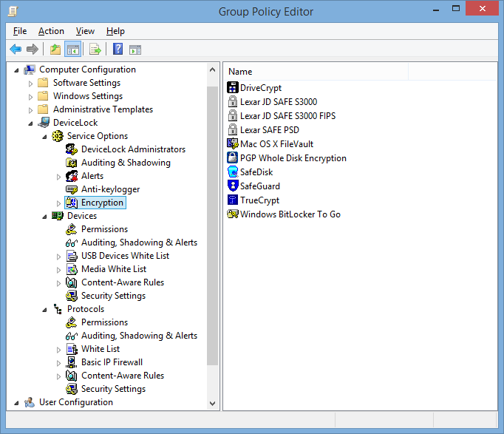The width and height of the screenshot is (504, 434).
Task: Click the Export List toolbar icon
Action: coord(95,50)
